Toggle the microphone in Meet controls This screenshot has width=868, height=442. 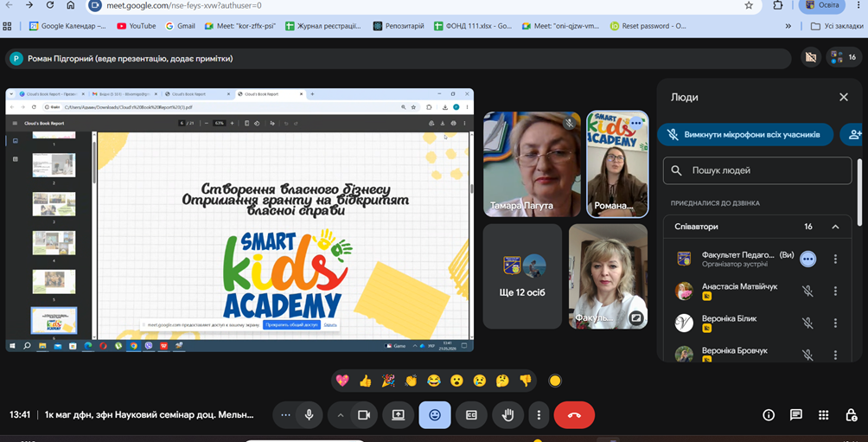pyautogui.click(x=309, y=415)
